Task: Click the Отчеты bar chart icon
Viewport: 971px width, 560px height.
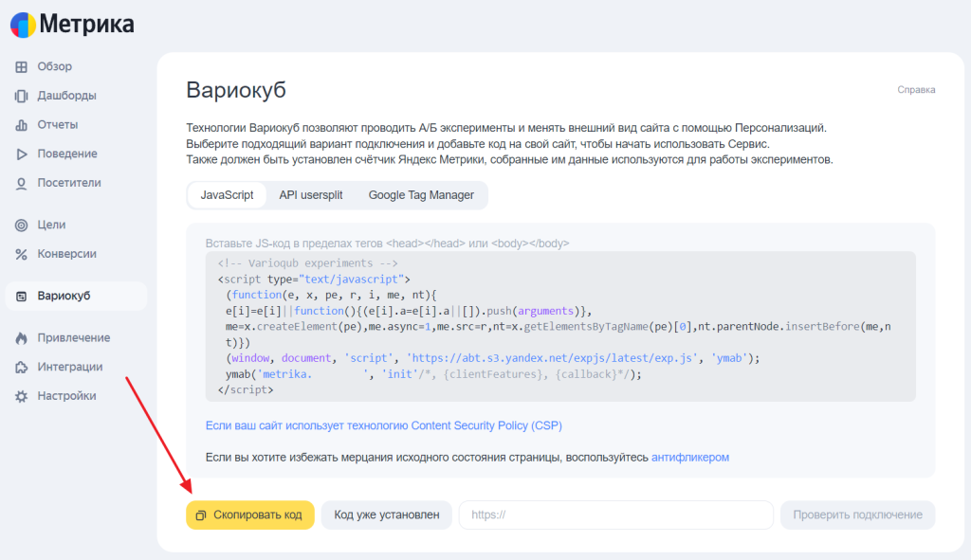Action: tap(21, 125)
